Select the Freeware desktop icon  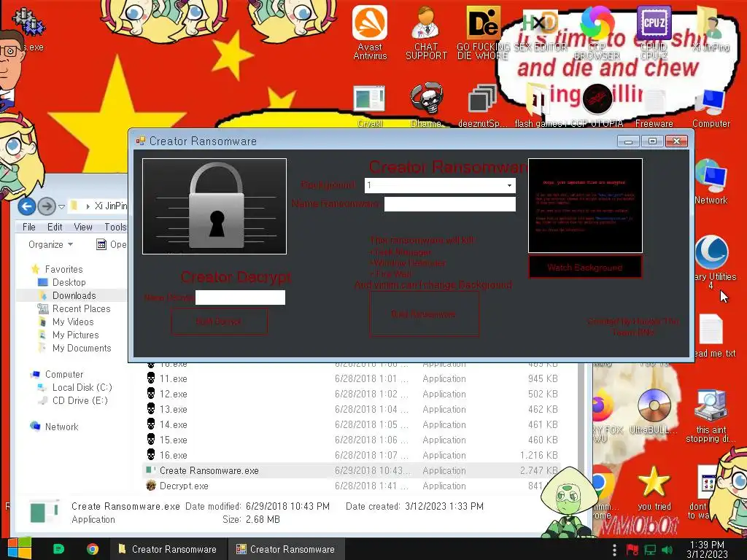654,106
